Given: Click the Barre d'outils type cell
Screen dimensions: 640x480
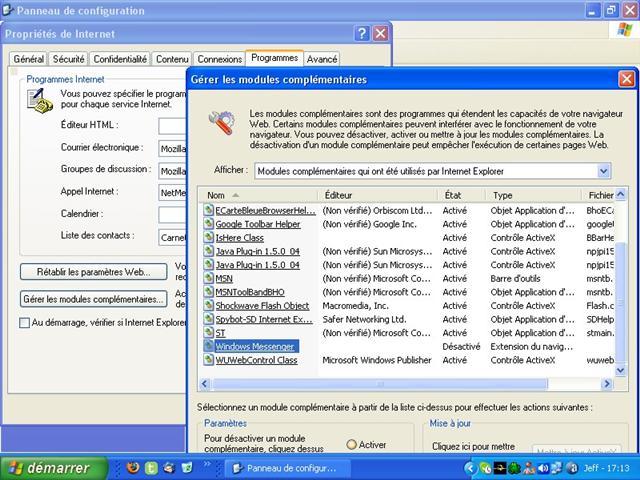Looking at the screenshot, I should [515, 278].
